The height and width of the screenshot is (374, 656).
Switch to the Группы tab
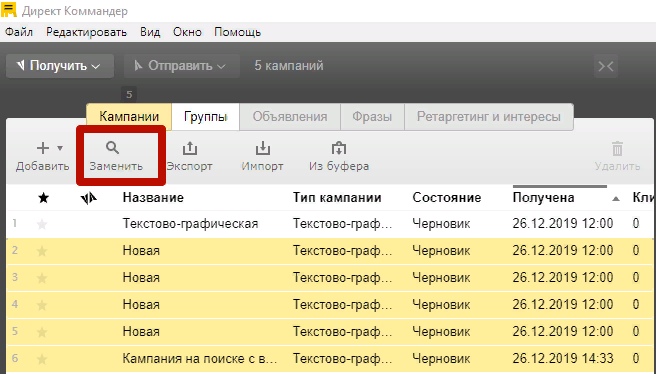coord(205,116)
